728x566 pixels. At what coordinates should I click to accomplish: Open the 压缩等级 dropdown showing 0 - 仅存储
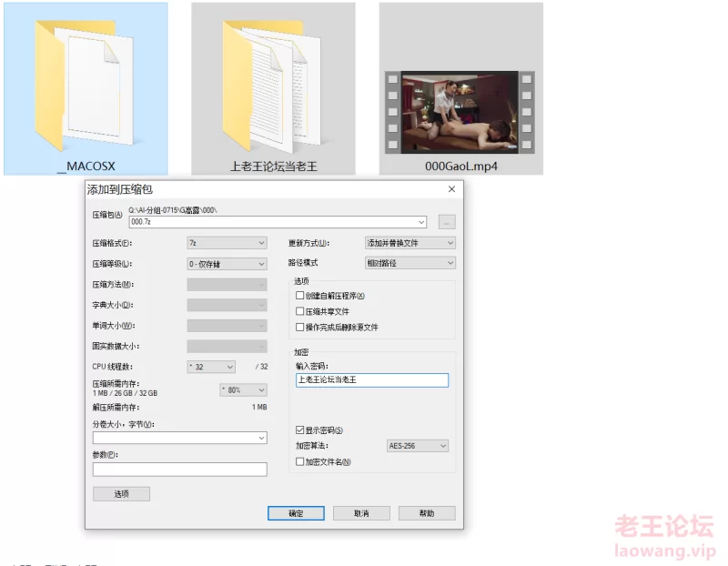[x=227, y=264]
